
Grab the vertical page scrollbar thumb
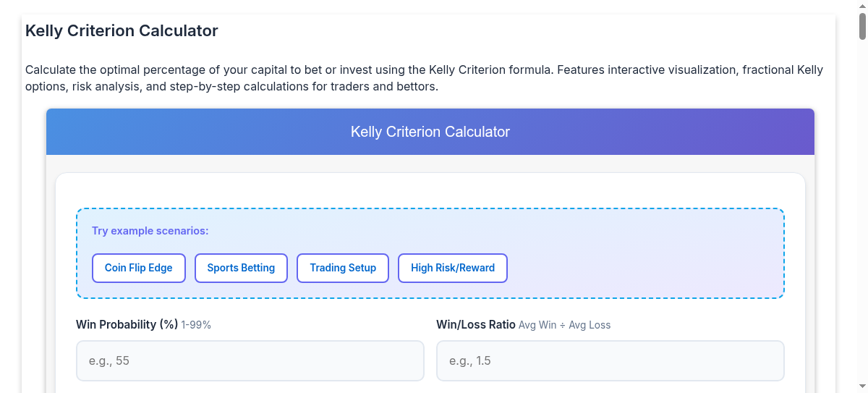click(862, 25)
